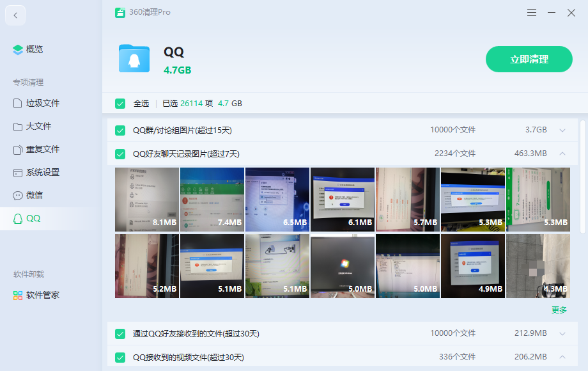Select the 5.7MB image thumbnail
The image size is (588, 371).
pos(408,200)
